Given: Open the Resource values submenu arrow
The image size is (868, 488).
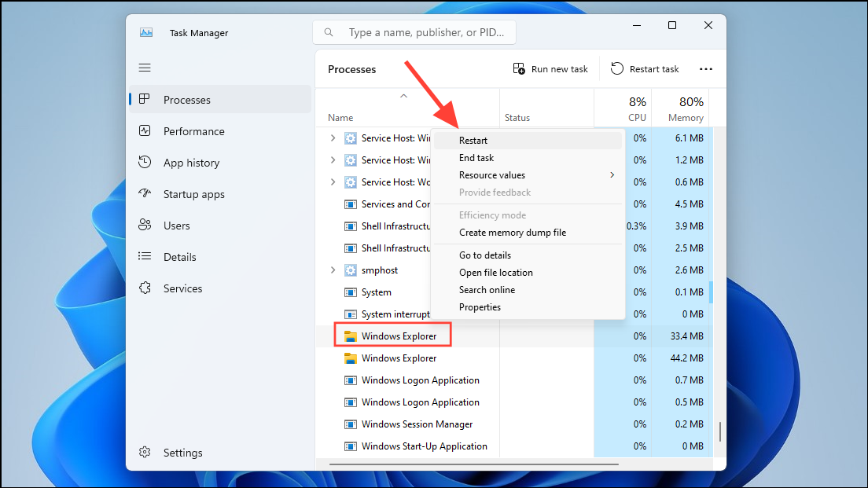Looking at the screenshot, I should click(612, 174).
